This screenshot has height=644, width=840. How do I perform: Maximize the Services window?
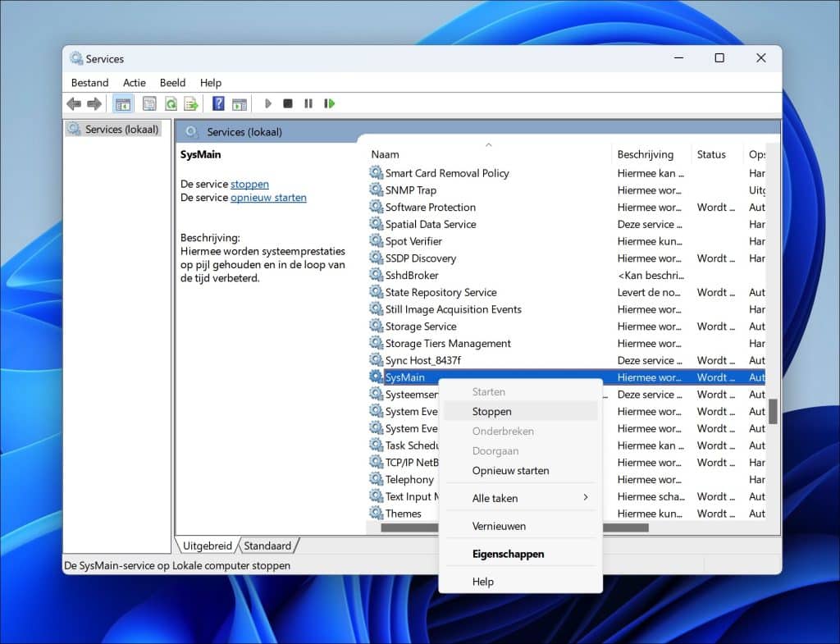pyautogui.click(x=719, y=58)
